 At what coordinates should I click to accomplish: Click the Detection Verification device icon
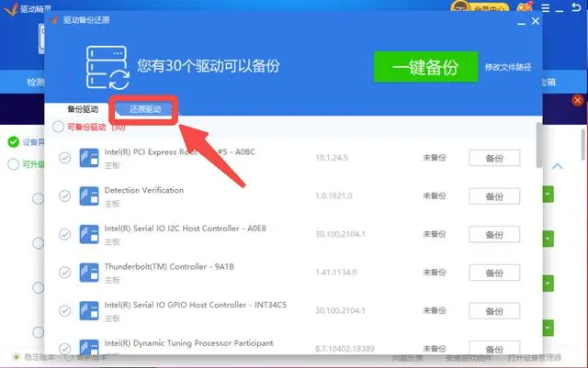click(x=89, y=195)
